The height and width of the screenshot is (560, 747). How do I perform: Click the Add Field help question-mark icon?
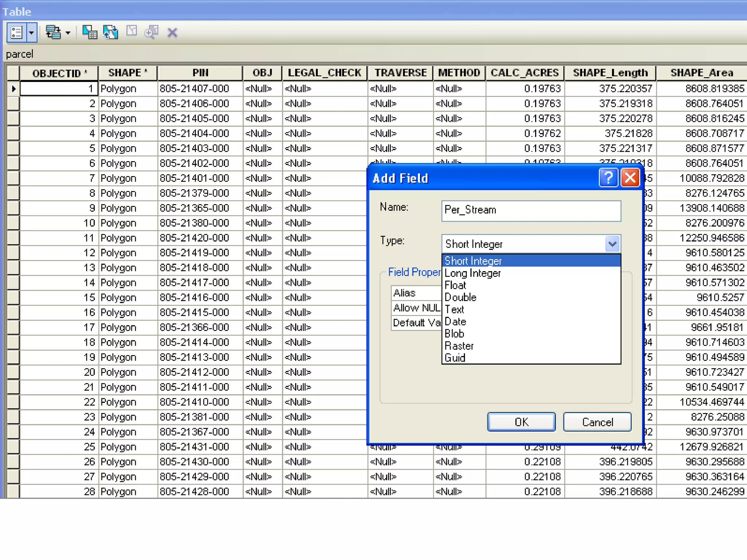click(608, 178)
